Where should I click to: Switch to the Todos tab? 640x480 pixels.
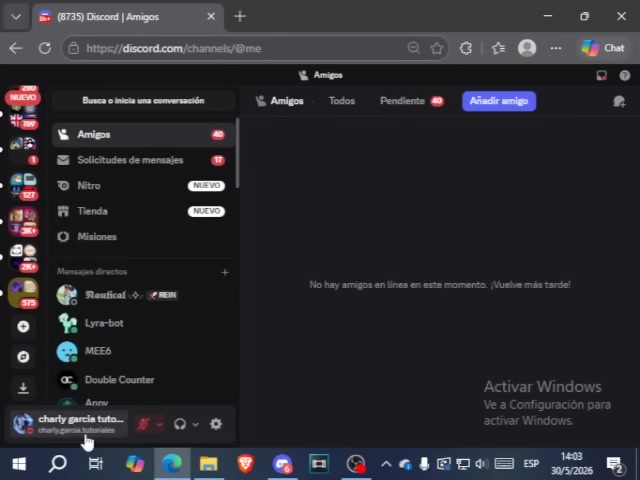pyautogui.click(x=342, y=101)
